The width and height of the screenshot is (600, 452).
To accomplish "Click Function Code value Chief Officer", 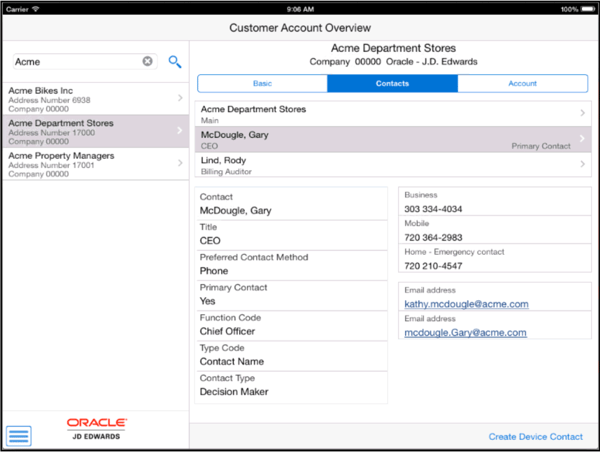I will click(227, 331).
